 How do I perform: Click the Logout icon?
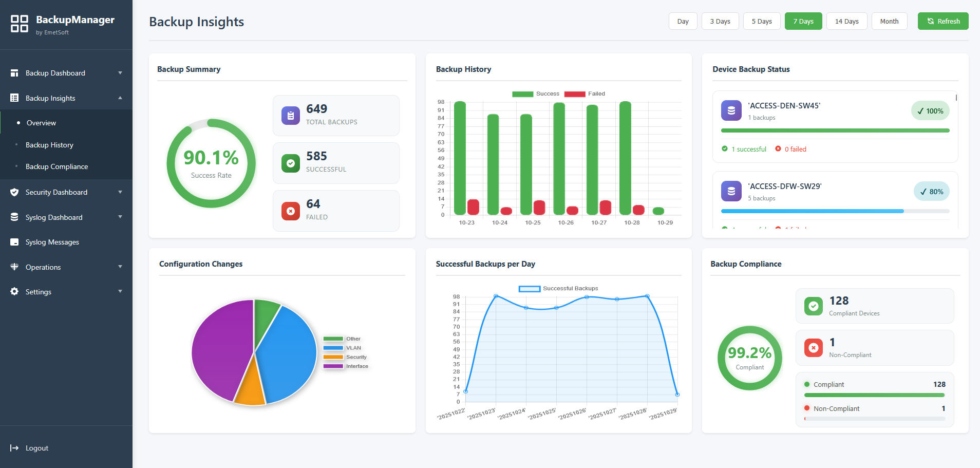[15, 447]
